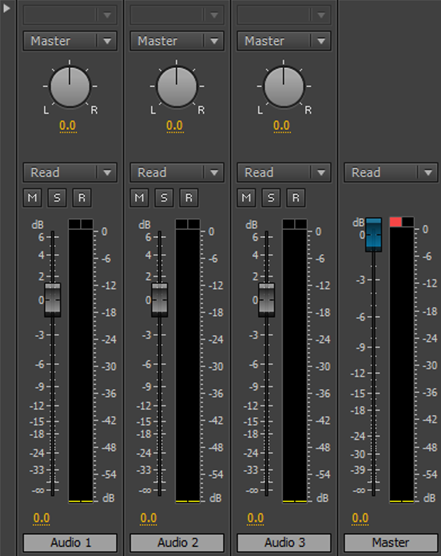Click the Audio 3 volume fader handle
The width and height of the screenshot is (441, 556).
(x=267, y=300)
